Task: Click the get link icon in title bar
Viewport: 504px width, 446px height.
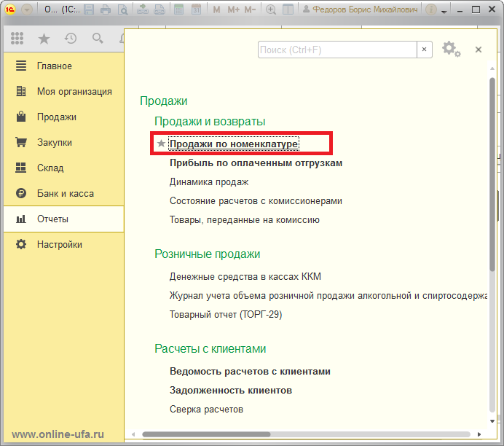Action: (143, 9)
